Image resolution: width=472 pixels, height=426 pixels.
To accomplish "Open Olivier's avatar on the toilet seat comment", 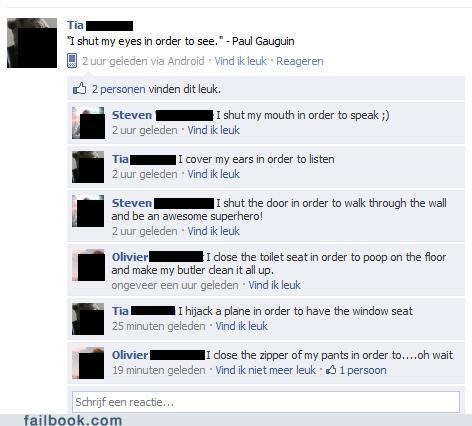I will pos(88,265).
